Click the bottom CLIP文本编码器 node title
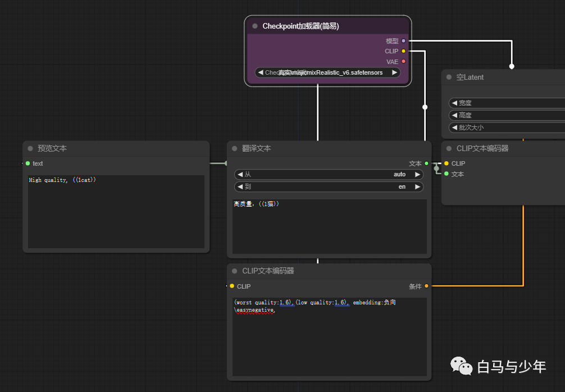The image size is (565, 392). pos(268,271)
